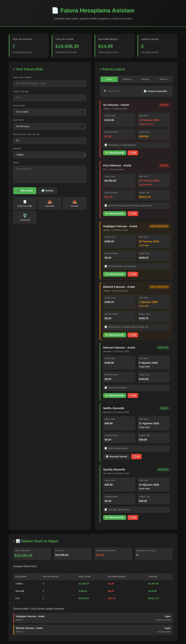Image resolution: width=186 pixels, height=644 pixels.
Task: Click into the Notlar text area
Action: (50, 174)
